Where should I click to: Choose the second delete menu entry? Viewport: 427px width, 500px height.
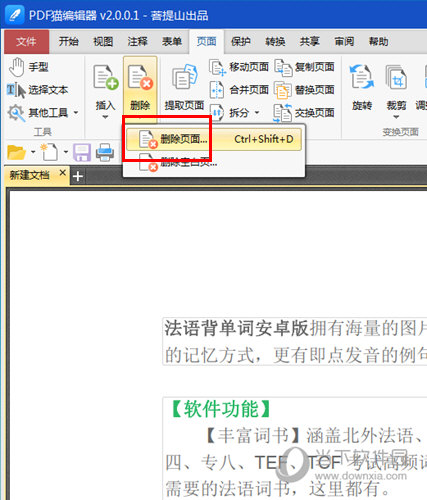(x=214, y=163)
